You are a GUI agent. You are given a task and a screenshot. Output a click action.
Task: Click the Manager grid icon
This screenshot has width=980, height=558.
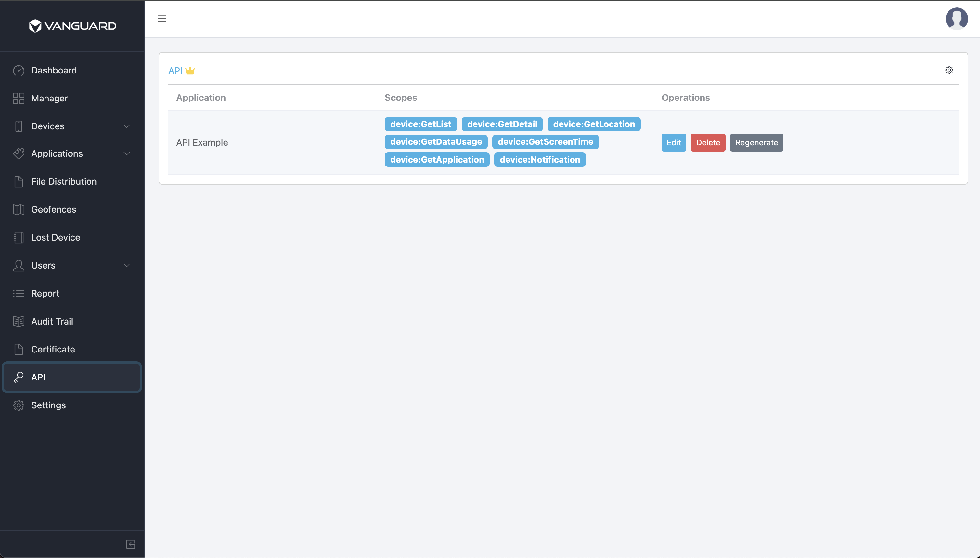coord(19,98)
